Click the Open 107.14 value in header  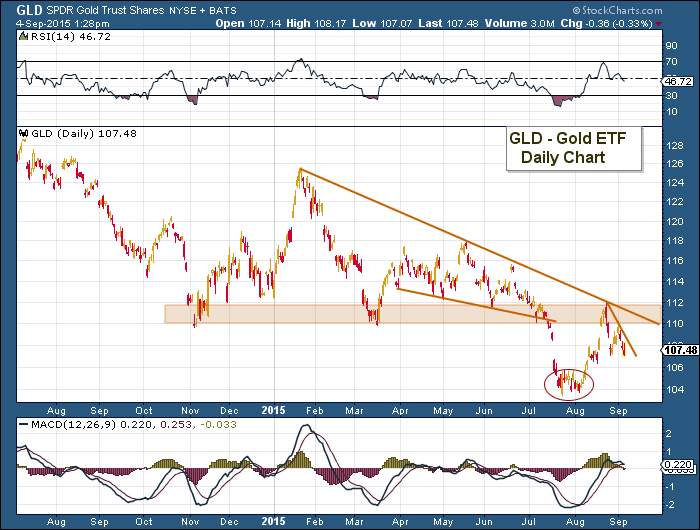[x=249, y=24]
